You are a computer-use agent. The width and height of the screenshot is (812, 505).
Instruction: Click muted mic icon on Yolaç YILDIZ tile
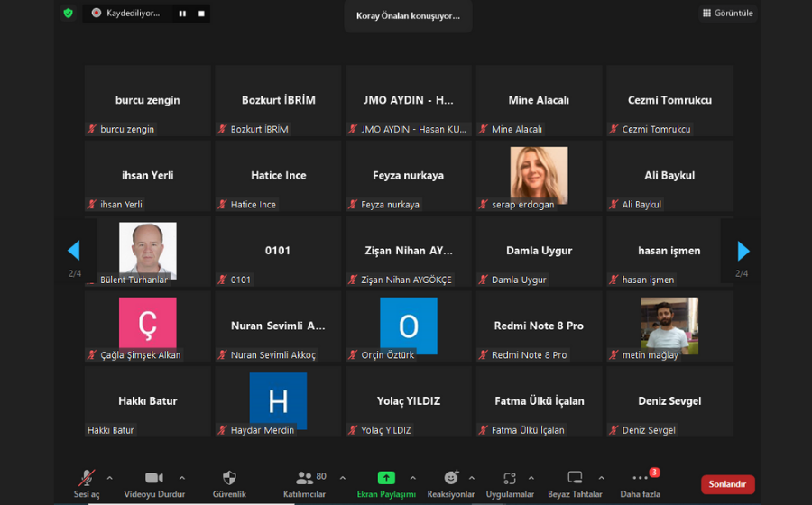353,430
